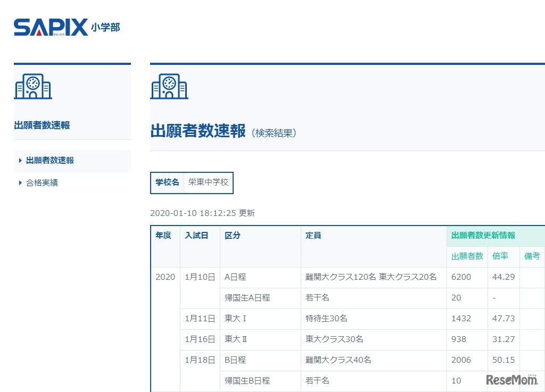Click the SAPIX 小学部 logo
The height and width of the screenshot is (392, 545).
coord(67,27)
